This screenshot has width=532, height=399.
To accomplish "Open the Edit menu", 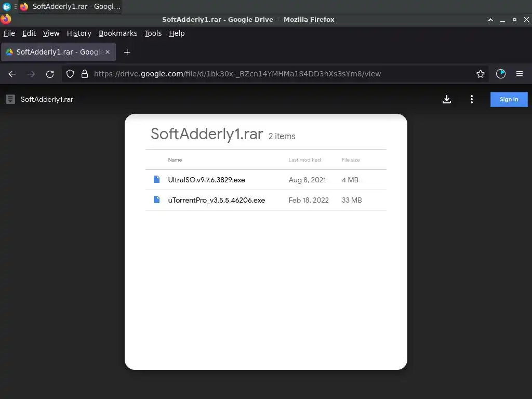I will tap(29, 33).
